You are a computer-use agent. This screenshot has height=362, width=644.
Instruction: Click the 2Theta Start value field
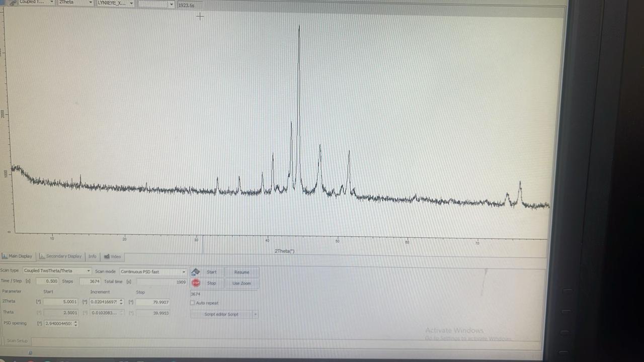click(60, 302)
